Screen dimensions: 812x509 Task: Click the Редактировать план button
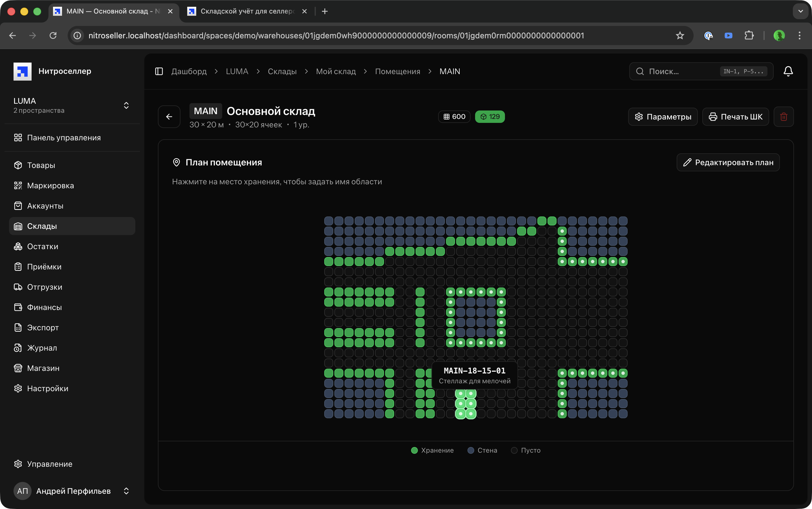(728, 163)
